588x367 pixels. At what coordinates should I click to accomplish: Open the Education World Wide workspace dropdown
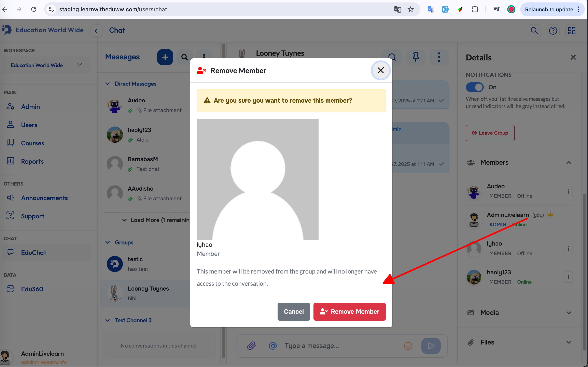pos(46,65)
